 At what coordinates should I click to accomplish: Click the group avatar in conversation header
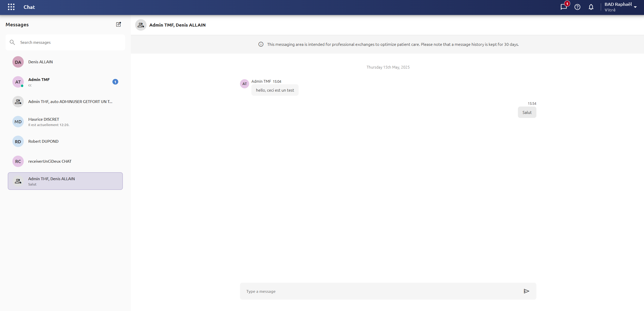[x=141, y=25]
